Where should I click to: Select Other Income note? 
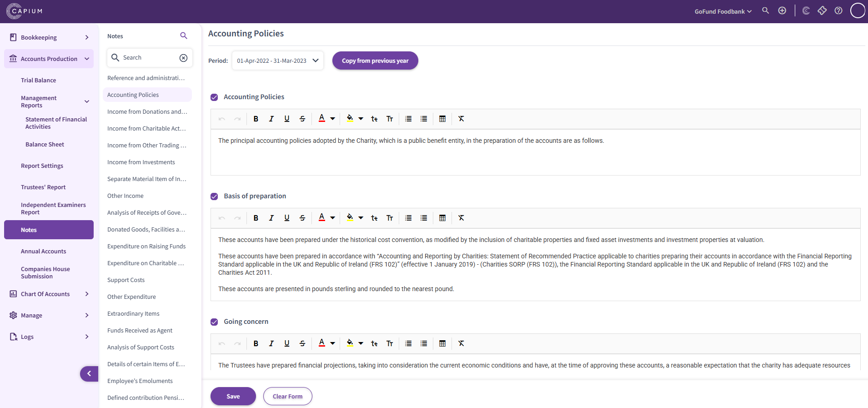[x=125, y=196]
